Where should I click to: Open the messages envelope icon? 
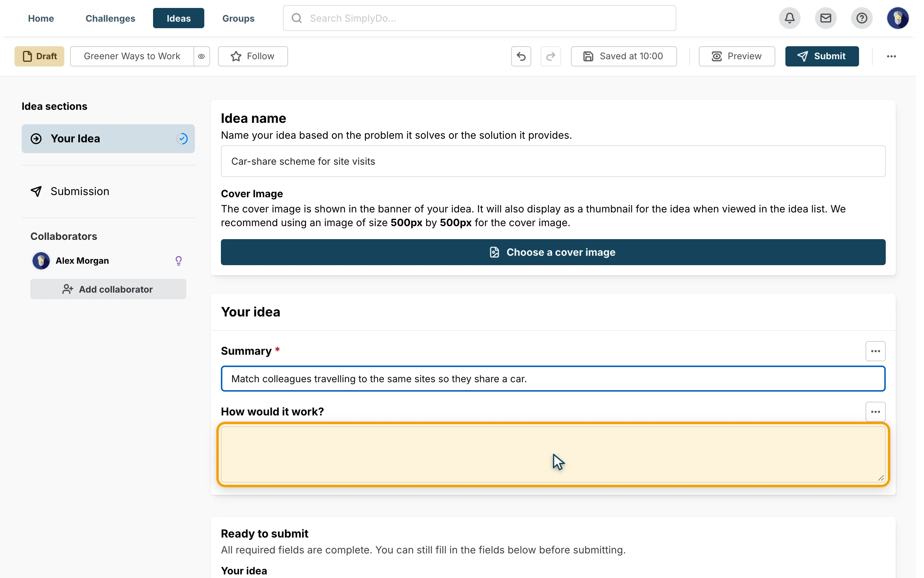[825, 18]
